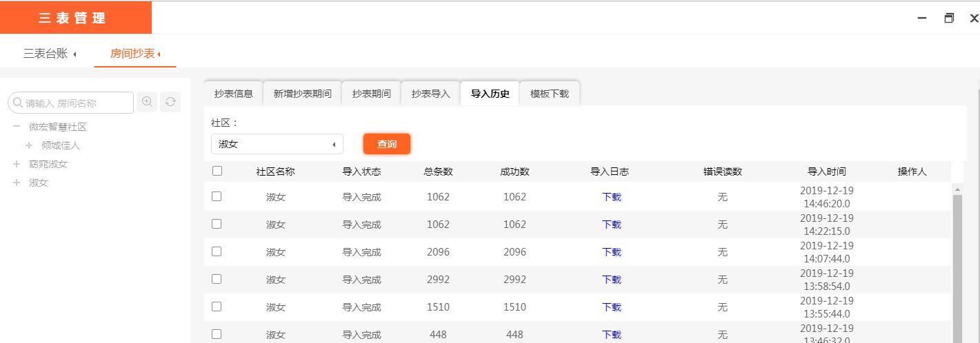Restore the window using the title bar icon

[949, 19]
